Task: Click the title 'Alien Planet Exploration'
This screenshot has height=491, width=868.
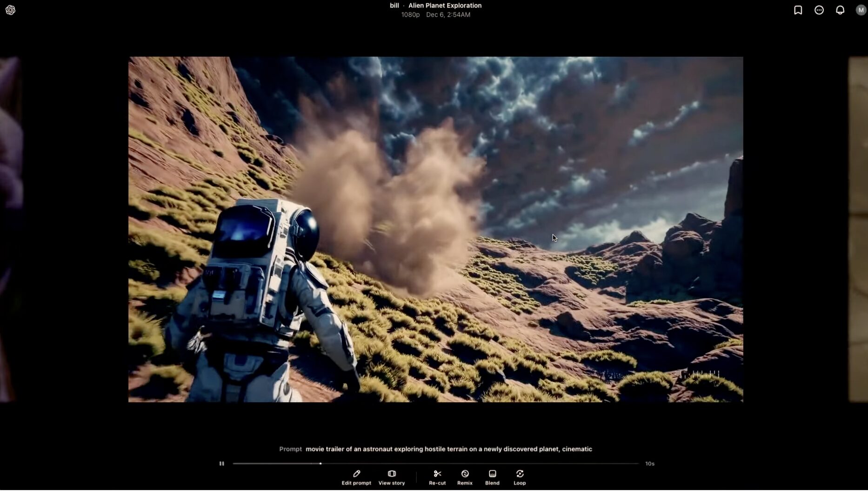Action: point(445,6)
